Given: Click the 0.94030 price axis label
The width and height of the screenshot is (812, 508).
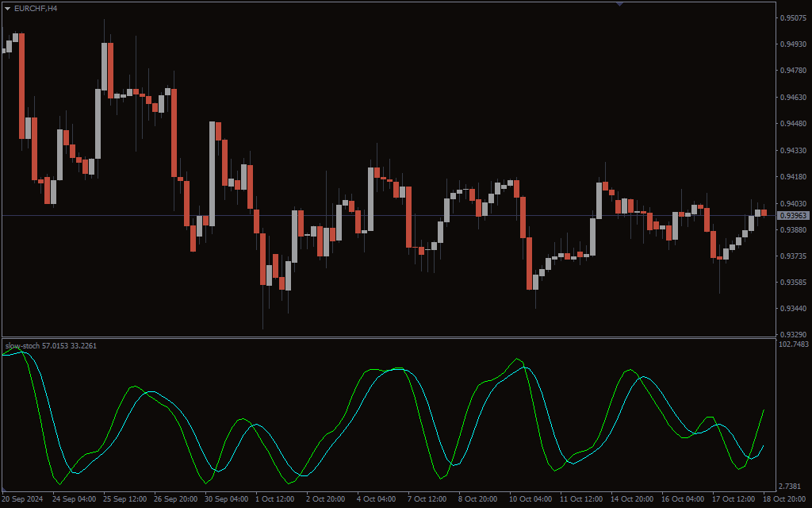Looking at the screenshot, I should (x=793, y=203).
